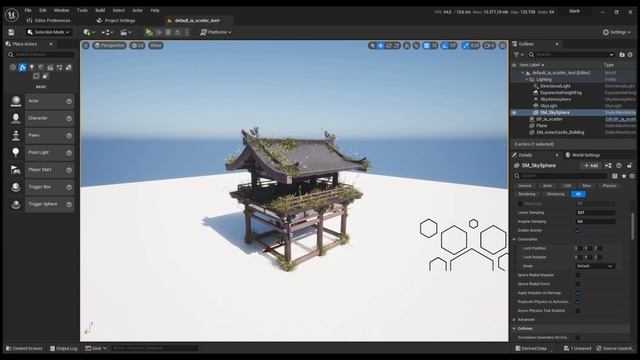This screenshot has height=360, width=640.
Task: Click the Stop playback button
Action: (x=168, y=32)
